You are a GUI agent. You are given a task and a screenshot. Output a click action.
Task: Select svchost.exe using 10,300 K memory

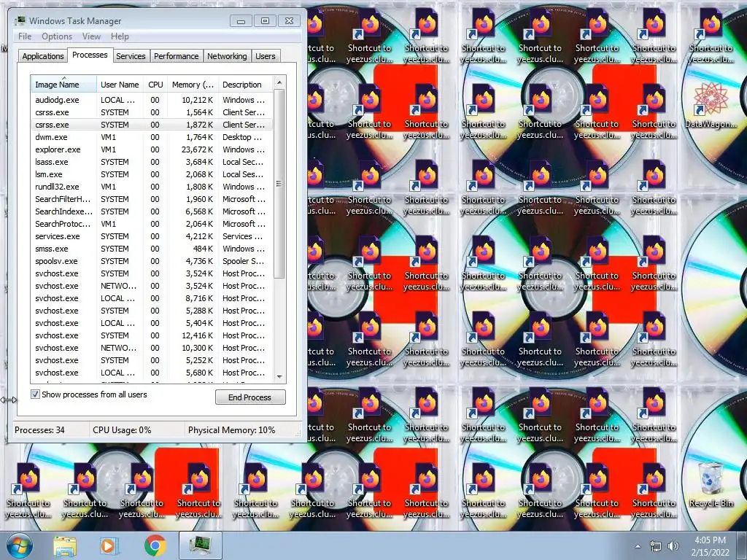152,348
